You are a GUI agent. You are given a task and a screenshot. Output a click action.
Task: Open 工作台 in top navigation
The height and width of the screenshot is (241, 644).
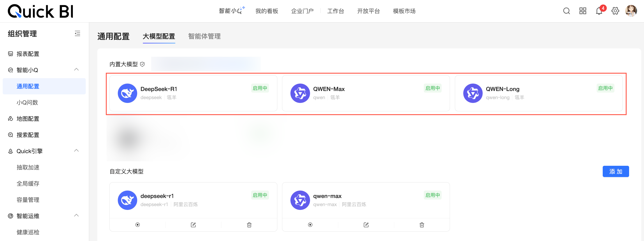[336, 11]
